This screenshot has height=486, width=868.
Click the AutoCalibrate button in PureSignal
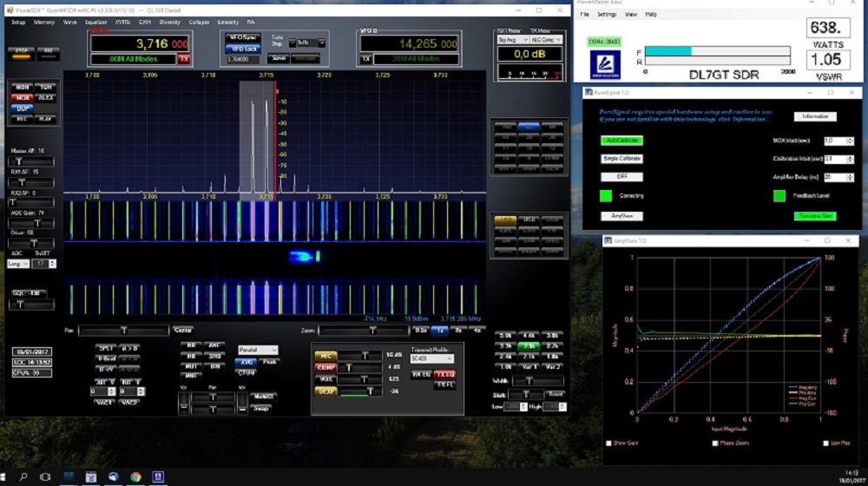(622, 141)
